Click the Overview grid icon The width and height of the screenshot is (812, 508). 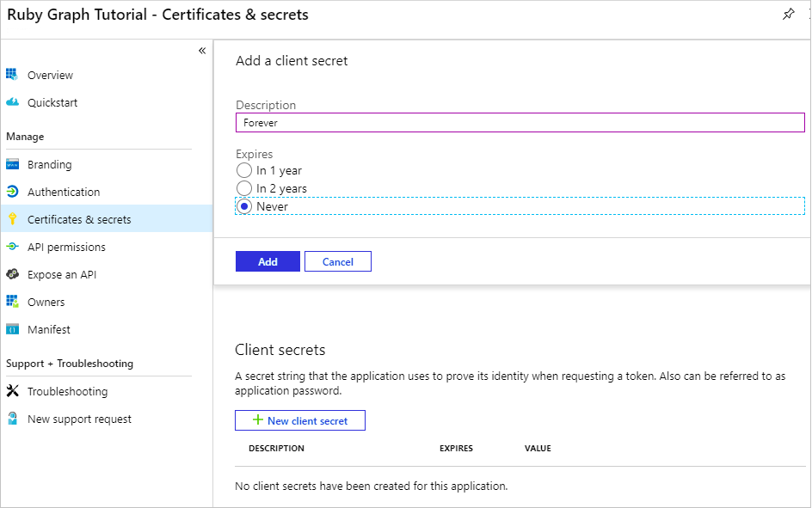click(12, 75)
